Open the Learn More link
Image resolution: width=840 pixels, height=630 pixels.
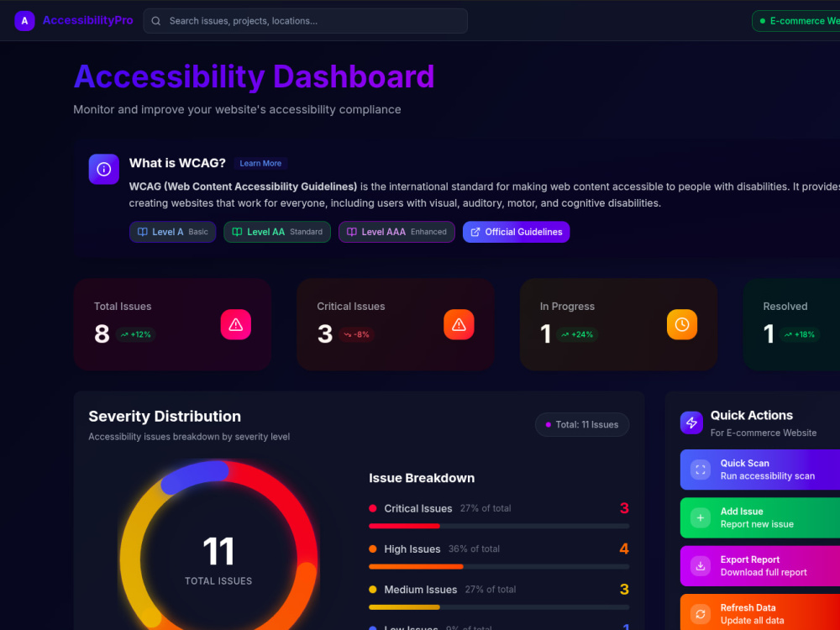click(x=260, y=164)
